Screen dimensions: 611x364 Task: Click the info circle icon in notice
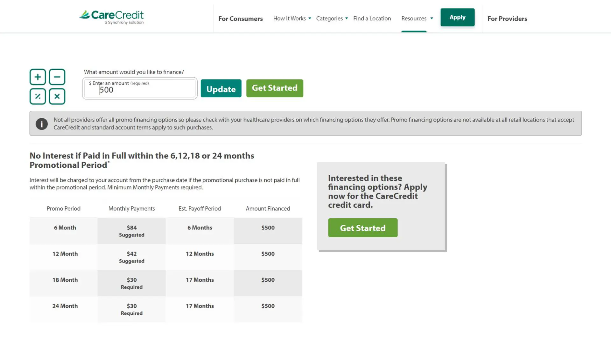(x=42, y=124)
